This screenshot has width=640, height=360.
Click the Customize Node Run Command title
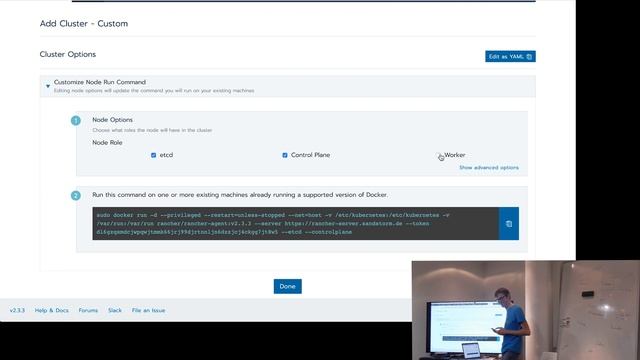coord(100,82)
